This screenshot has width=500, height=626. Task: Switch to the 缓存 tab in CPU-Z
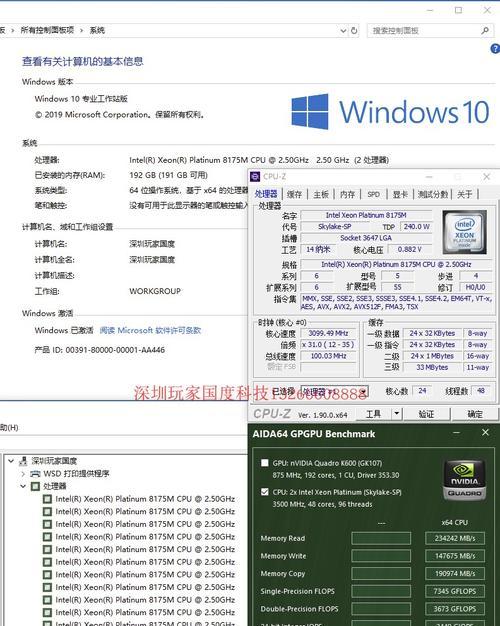(294, 194)
